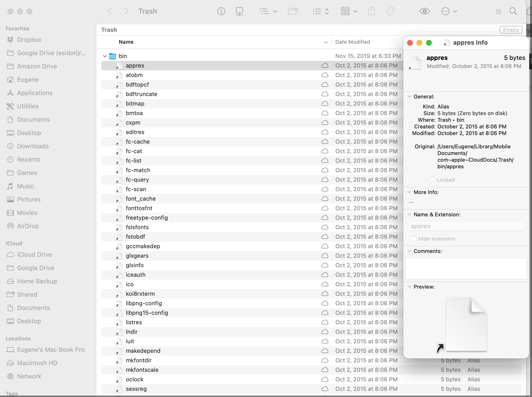Collapse the bin folder disclosure triangle

[105, 56]
